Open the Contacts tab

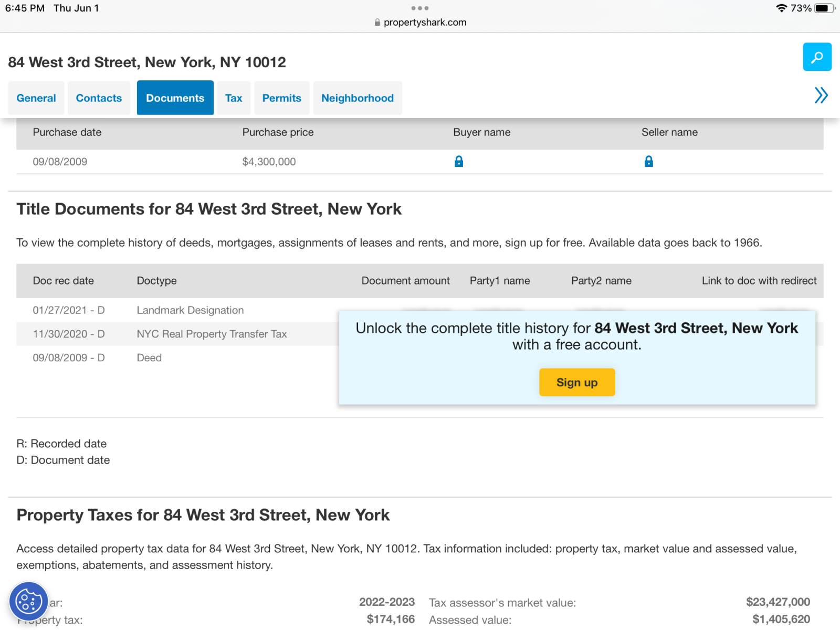[99, 98]
